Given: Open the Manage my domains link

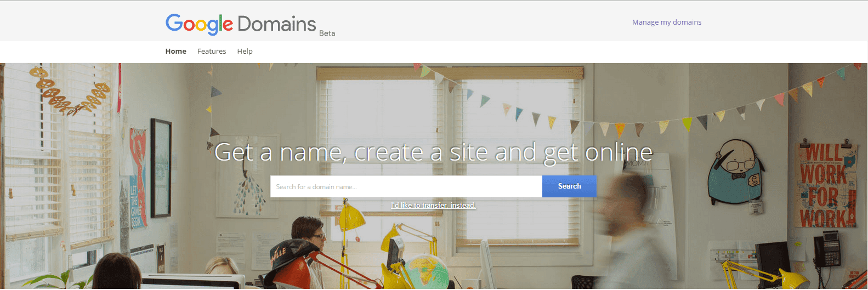Looking at the screenshot, I should pyautogui.click(x=667, y=22).
